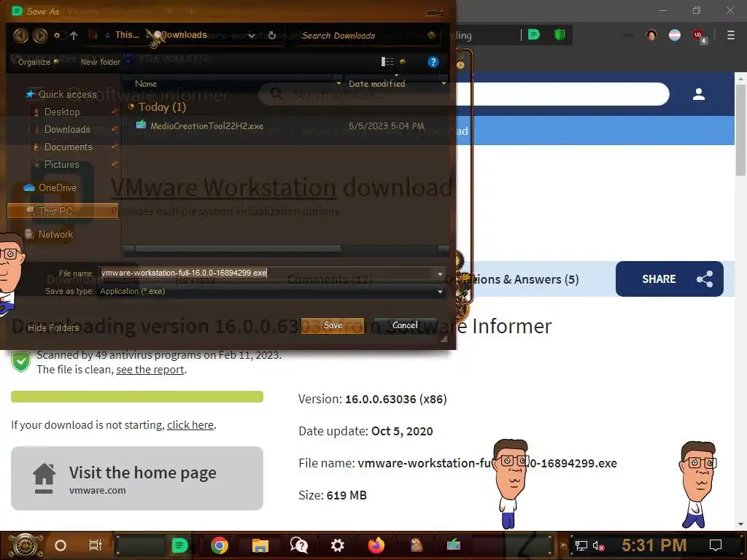Screen dimensions: 747x560
Task: Click the File name text field
Action: 266,273
